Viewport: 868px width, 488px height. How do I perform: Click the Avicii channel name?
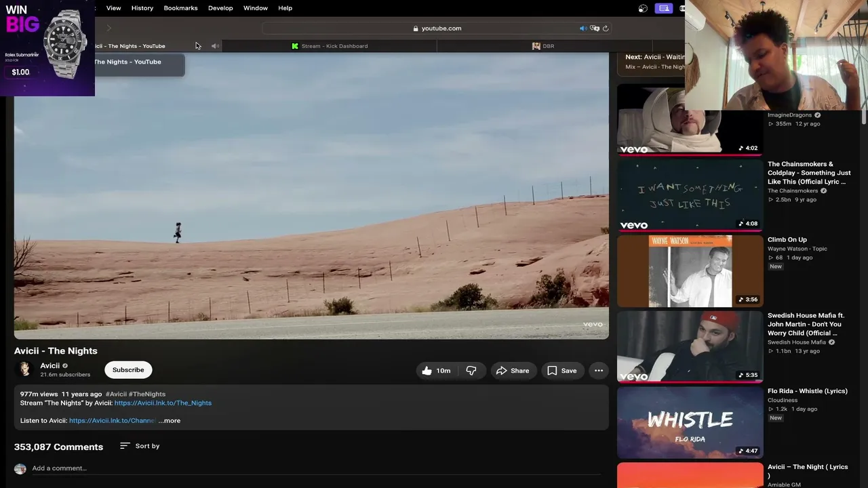click(50, 365)
